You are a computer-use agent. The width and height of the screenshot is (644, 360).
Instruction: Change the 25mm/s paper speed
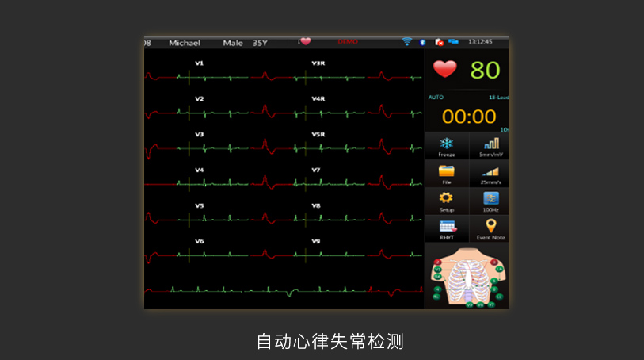click(490, 174)
